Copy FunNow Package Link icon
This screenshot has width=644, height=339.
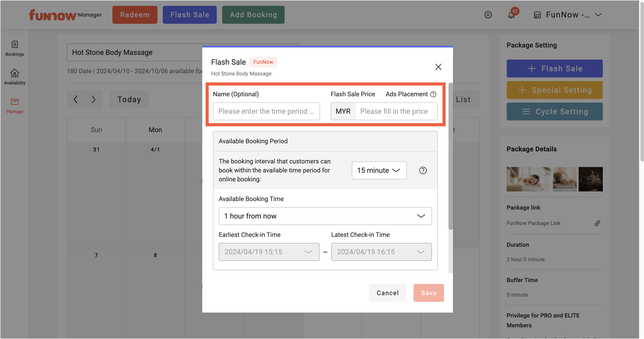point(597,223)
